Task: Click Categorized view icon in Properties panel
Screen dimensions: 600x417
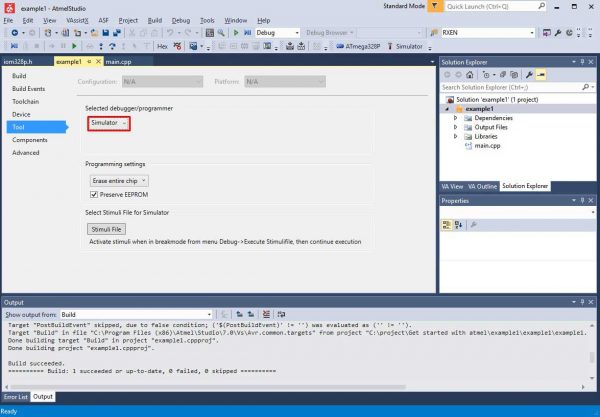Action: (x=447, y=225)
